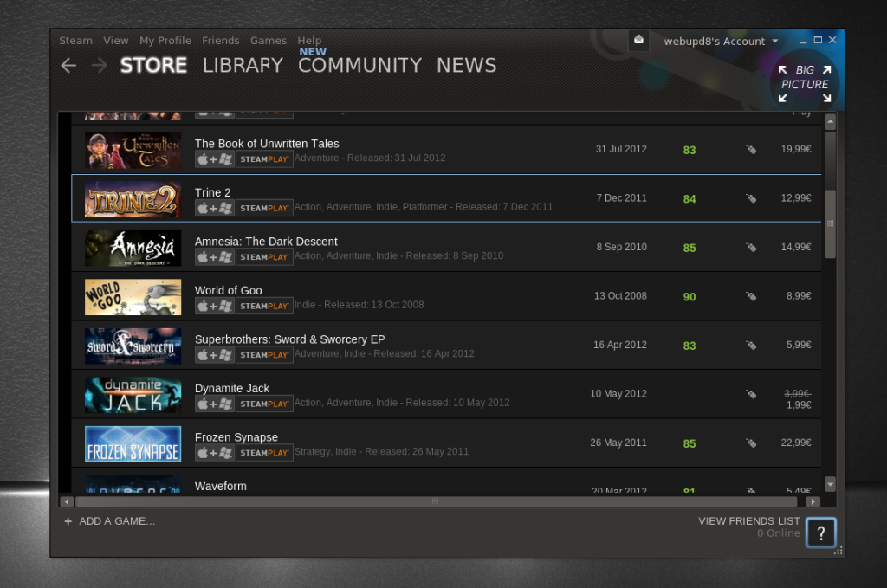Screen dimensions: 887x588
Task: Switch to the COMMUNITY tab
Action: 359,66
